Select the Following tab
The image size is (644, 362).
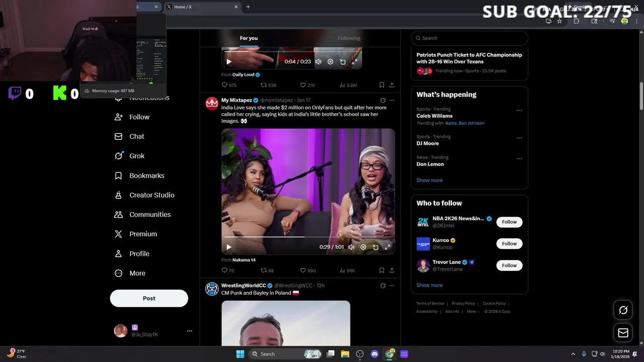coord(349,38)
